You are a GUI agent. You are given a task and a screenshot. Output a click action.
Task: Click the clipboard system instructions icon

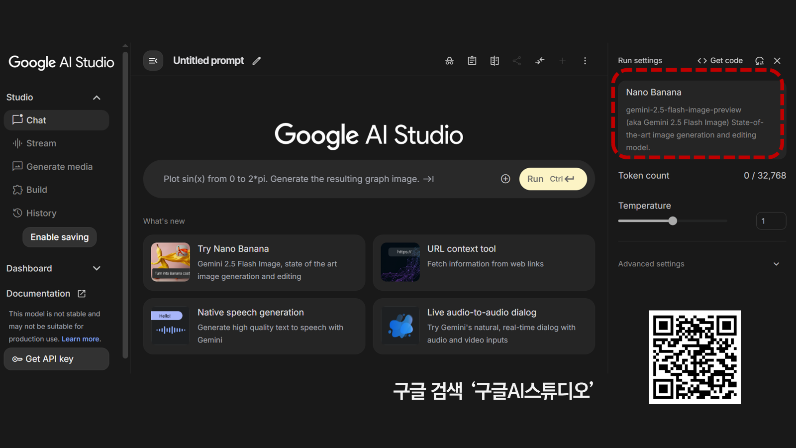[x=472, y=61]
